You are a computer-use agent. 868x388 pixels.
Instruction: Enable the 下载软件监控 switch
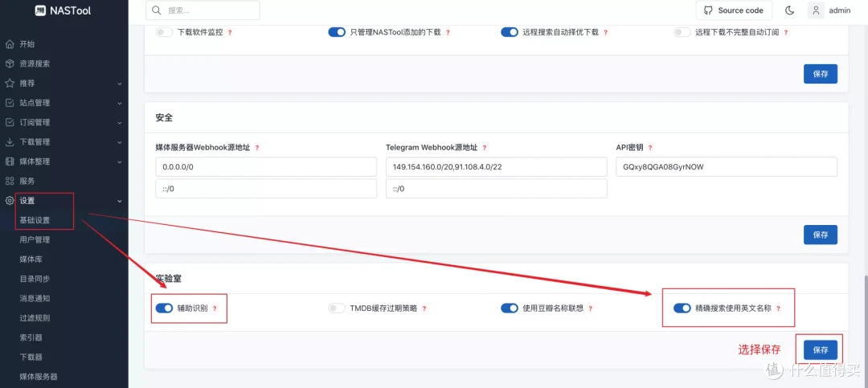coord(165,33)
